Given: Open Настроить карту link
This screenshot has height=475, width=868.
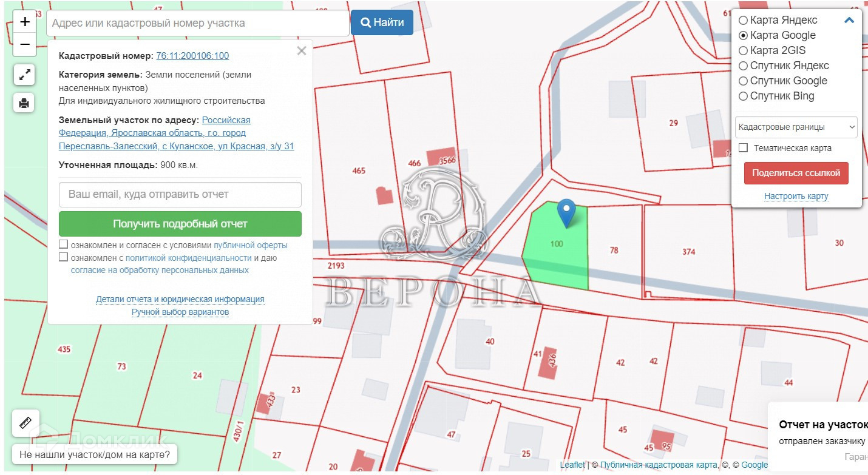Looking at the screenshot, I should tap(796, 196).
